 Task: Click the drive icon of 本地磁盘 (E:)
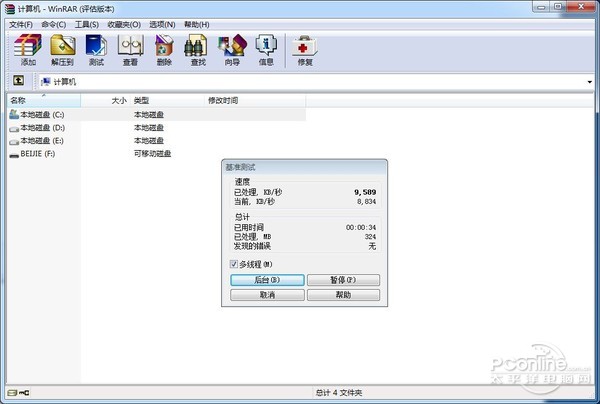click(x=14, y=142)
